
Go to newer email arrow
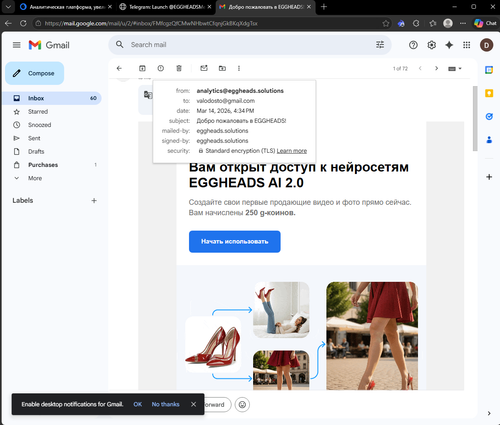420,68
